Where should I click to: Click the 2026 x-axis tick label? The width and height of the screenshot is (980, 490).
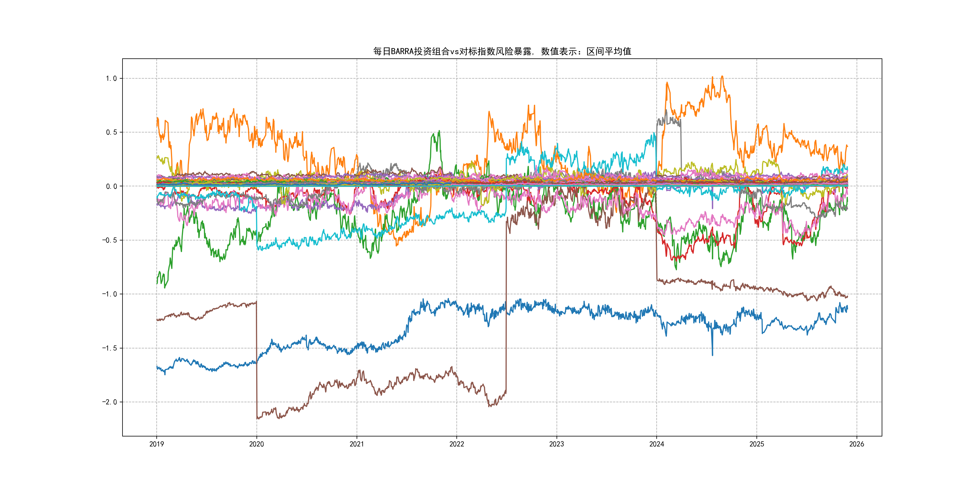pos(857,444)
